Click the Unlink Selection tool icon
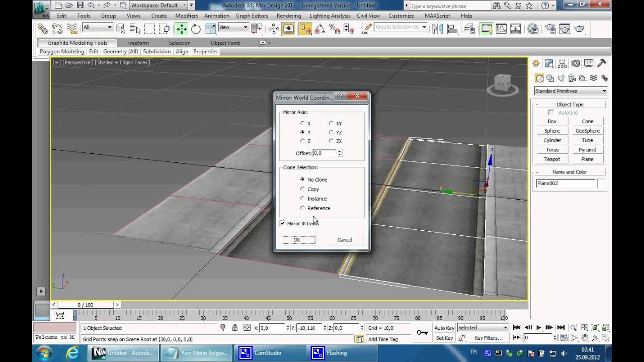The width and height of the screenshot is (644, 362). (x=57, y=29)
